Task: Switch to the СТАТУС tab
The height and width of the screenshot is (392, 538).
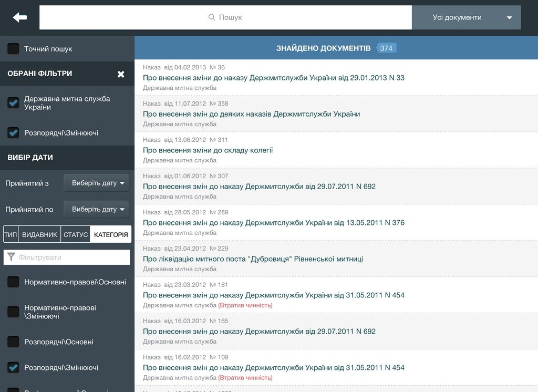Action: click(x=76, y=234)
